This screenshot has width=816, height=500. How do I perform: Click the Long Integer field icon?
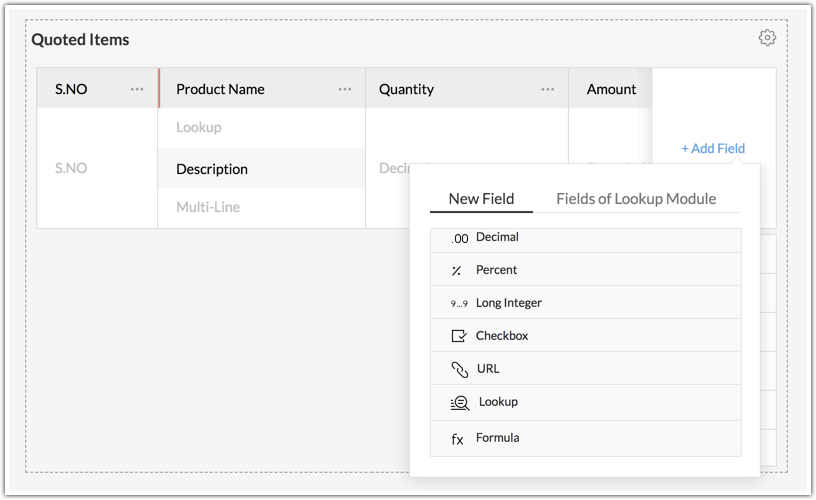pyautogui.click(x=459, y=303)
